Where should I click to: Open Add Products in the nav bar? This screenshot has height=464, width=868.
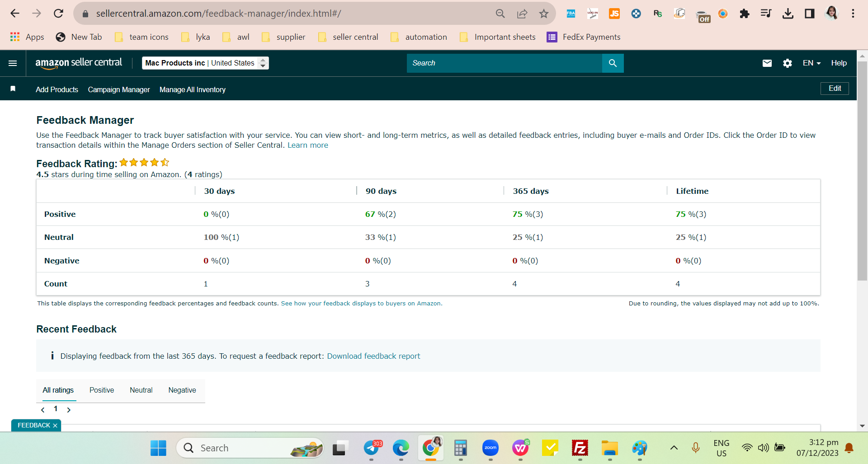click(57, 89)
